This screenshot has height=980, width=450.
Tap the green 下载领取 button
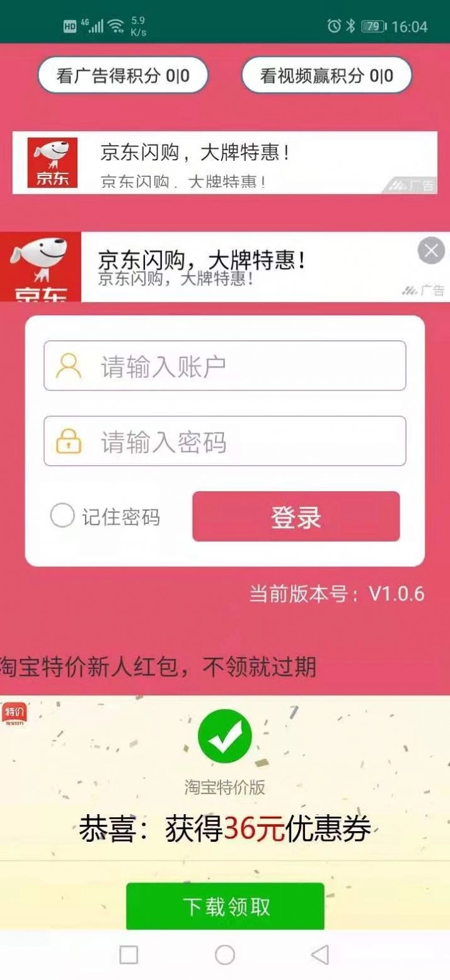[x=225, y=906]
